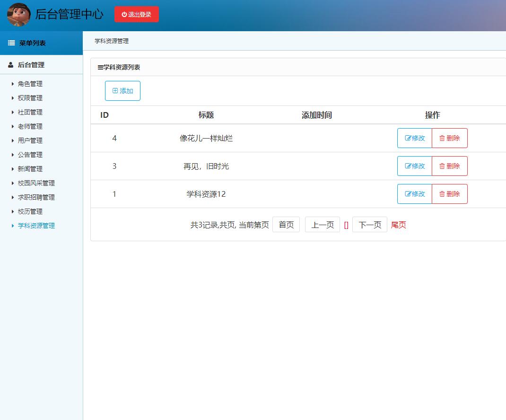Viewport: 506px width, 420px height.
Task: Click the 退出登录 logout button
Action: point(136,14)
